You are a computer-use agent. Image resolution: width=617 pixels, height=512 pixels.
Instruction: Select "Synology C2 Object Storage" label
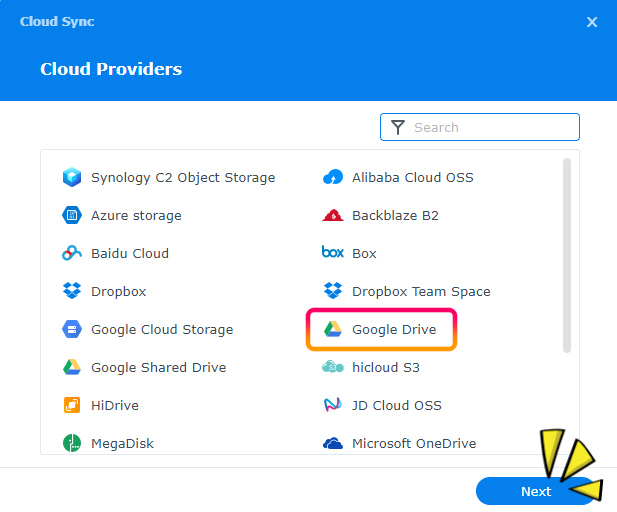[x=183, y=178]
